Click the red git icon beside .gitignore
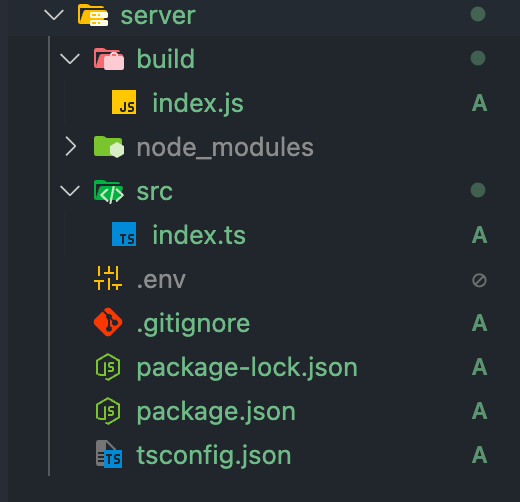This screenshot has height=502, width=520. 108,322
